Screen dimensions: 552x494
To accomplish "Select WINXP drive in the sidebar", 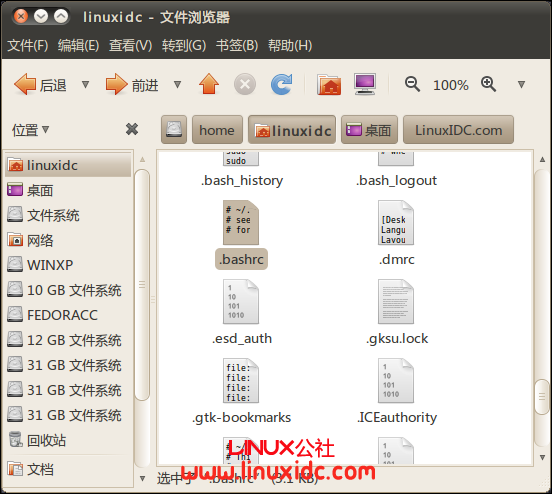I will pos(68,265).
